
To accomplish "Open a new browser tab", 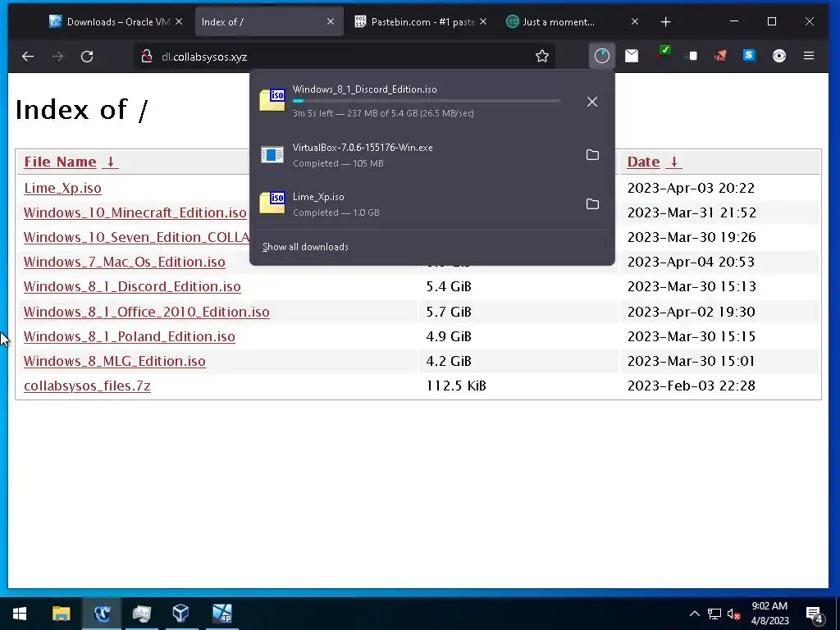I will [x=666, y=22].
